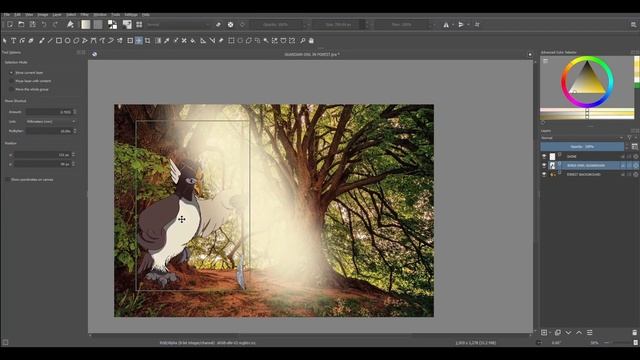This screenshot has width=640, height=360.
Task: Move the selected layer down
Action: point(568,333)
